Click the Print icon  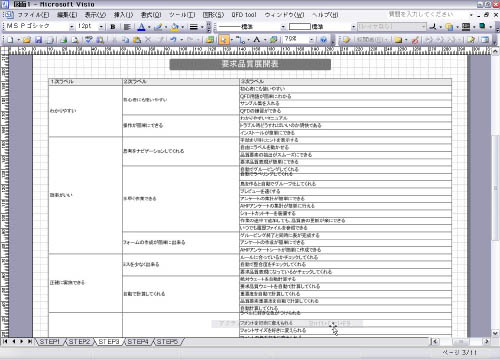(63, 40)
